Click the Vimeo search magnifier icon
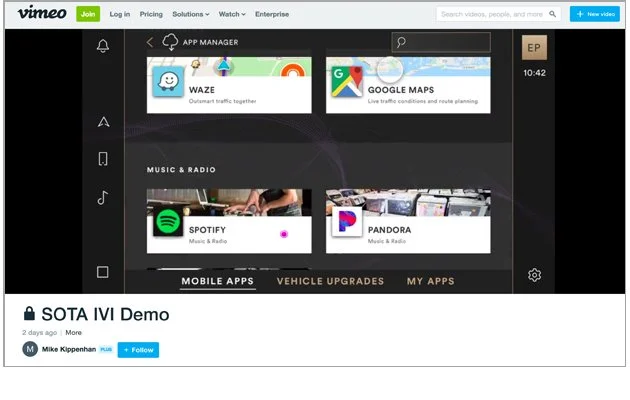 (x=553, y=14)
